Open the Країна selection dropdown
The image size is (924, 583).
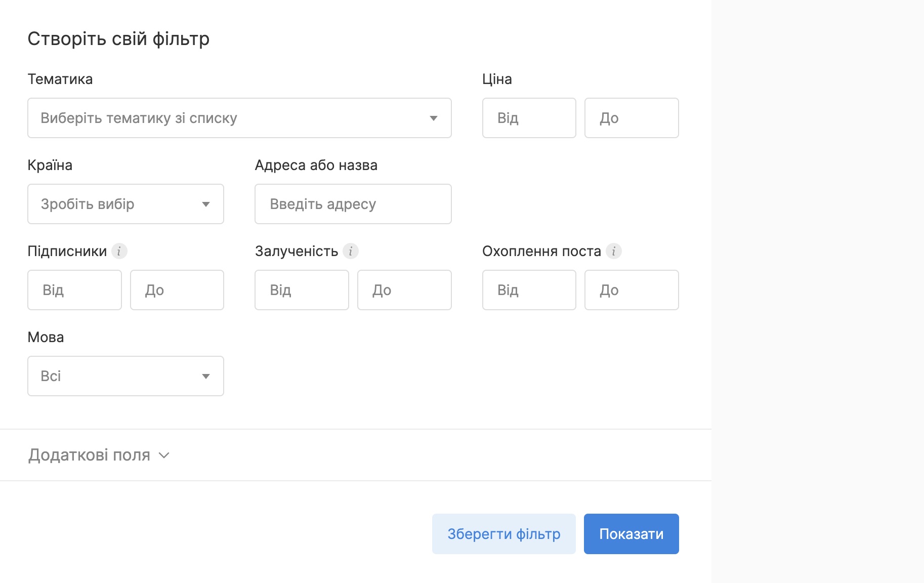pyautogui.click(x=125, y=204)
